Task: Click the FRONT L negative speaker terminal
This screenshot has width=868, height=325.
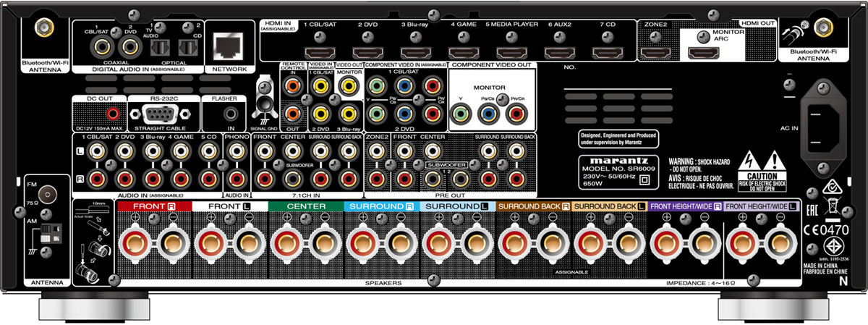Action: [249, 242]
